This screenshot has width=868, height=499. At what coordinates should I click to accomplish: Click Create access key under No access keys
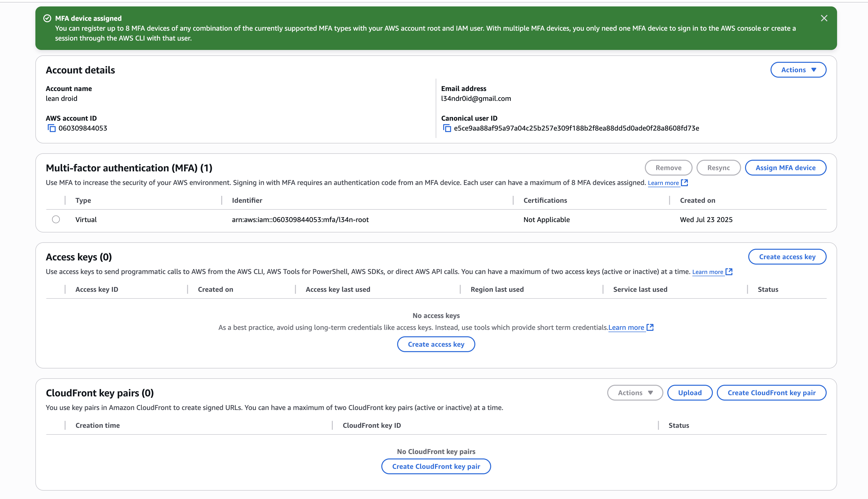(x=436, y=344)
